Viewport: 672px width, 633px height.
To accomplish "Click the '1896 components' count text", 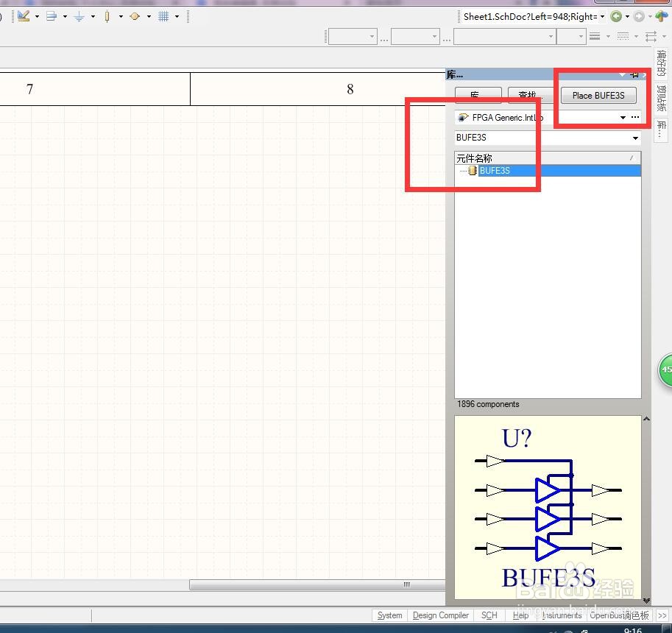I will pyautogui.click(x=488, y=403).
